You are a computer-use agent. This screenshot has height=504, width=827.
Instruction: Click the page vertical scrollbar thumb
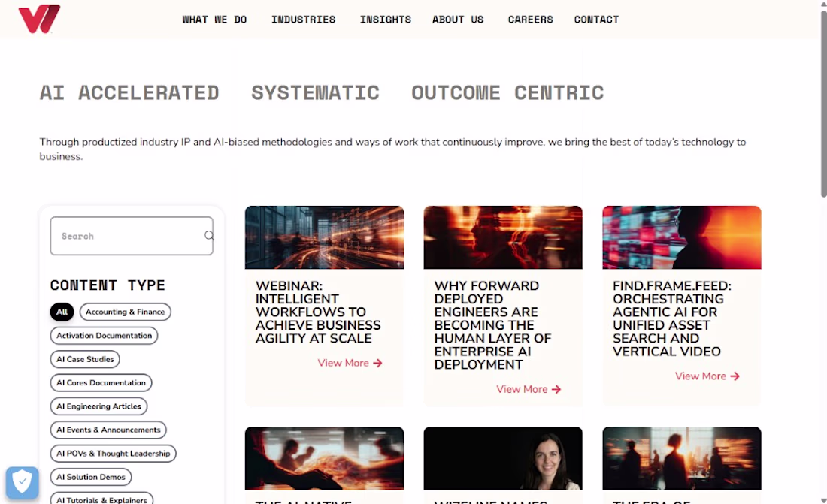click(x=823, y=103)
